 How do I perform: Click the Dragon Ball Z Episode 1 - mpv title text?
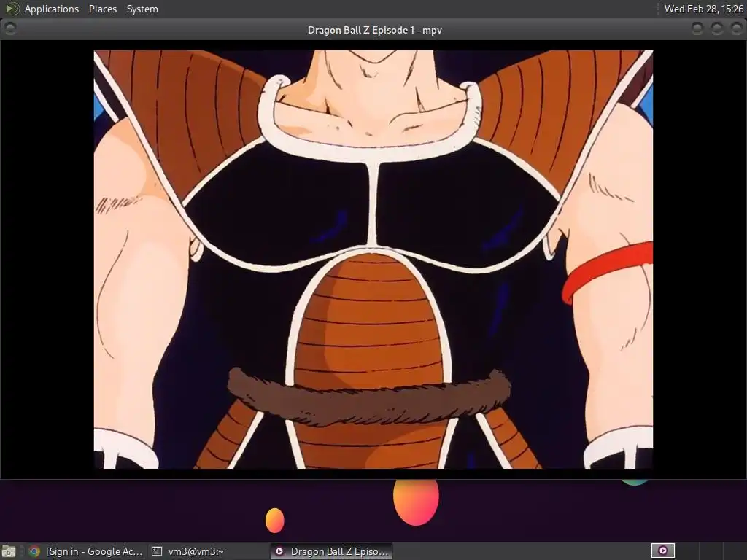click(x=374, y=30)
